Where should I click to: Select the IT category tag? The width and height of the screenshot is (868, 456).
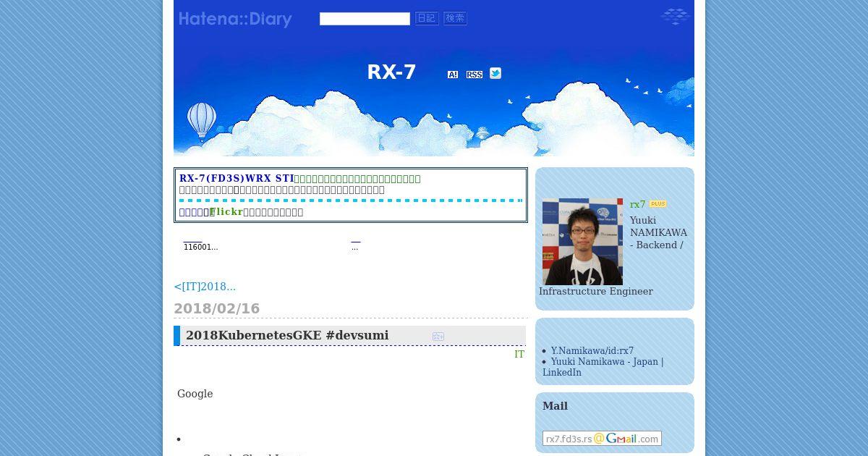point(519,355)
